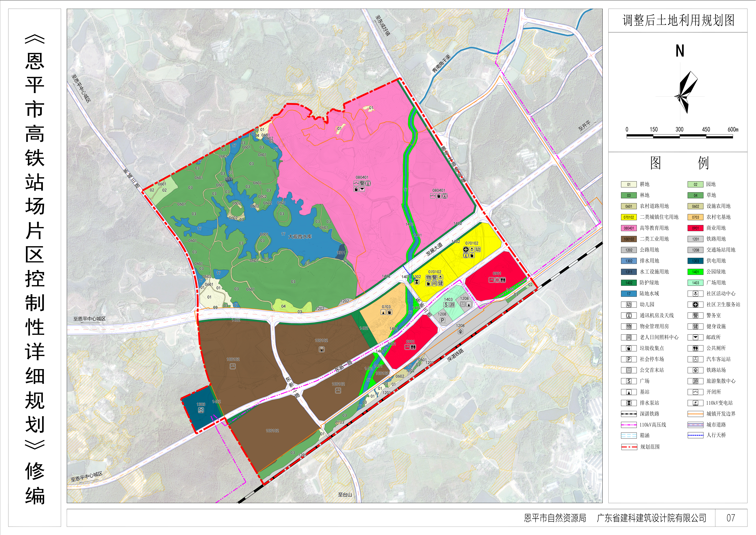The image size is (756, 535).
Task: Click the 1303 供电用地 legend swatch
Action: coord(695,261)
